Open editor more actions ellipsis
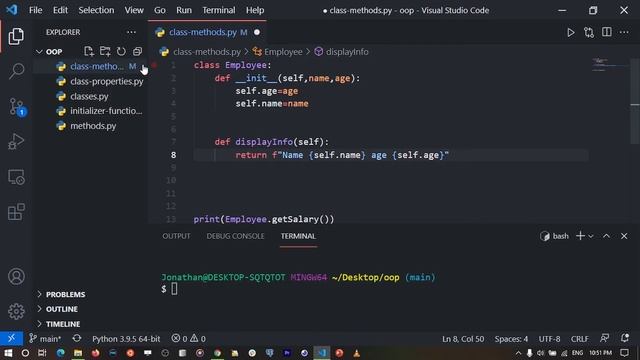This screenshot has width=640, height=360. coord(624,32)
